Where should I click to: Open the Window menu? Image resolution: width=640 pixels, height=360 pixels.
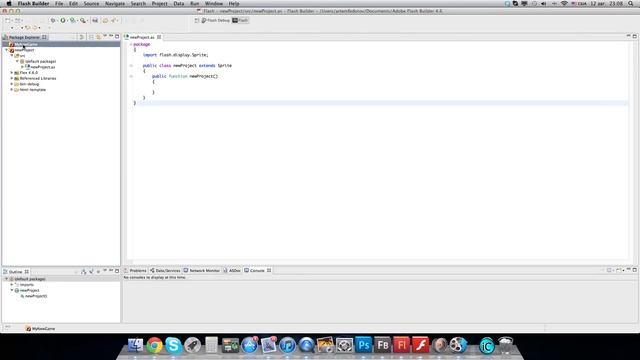point(214,3)
